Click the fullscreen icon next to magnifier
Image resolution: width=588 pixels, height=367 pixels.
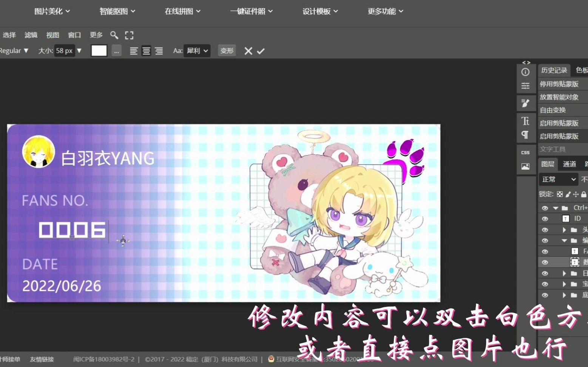(129, 35)
